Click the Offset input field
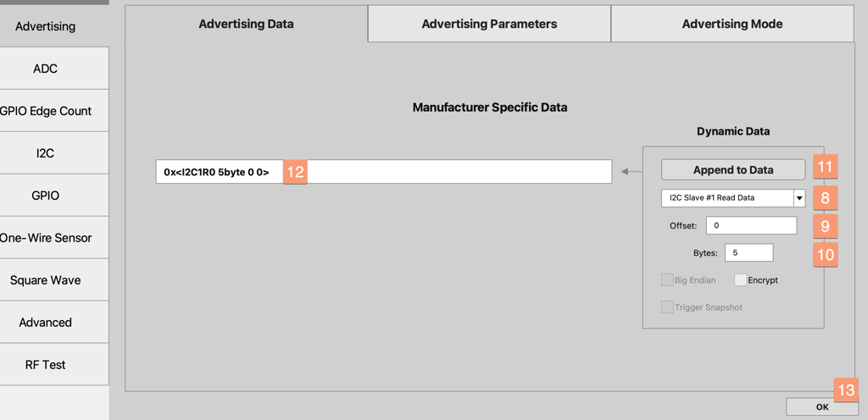 click(x=754, y=225)
